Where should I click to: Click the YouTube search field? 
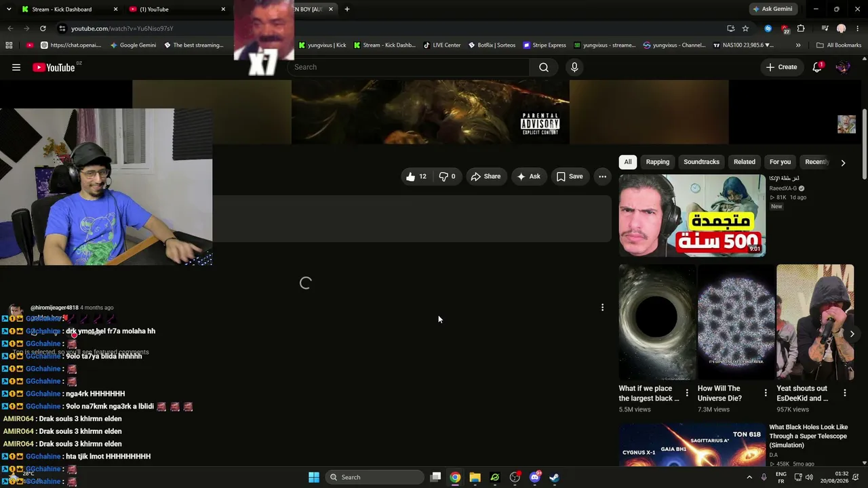click(x=408, y=67)
